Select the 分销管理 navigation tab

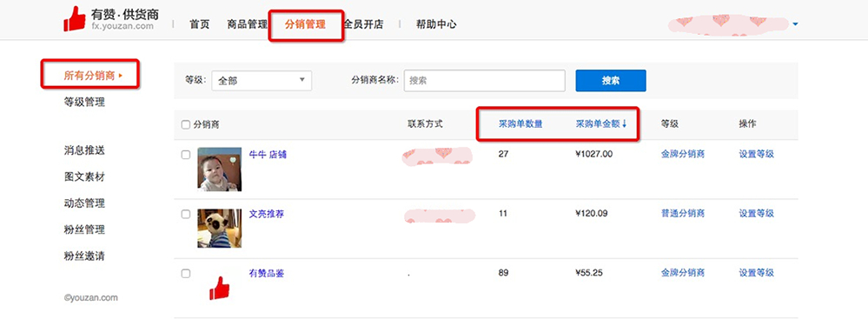(305, 24)
